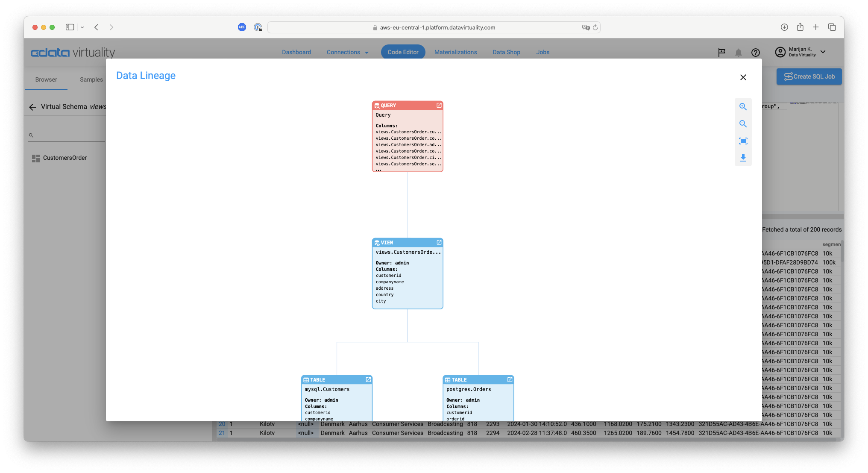Fit the lineage diagram to screen
Image resolution: width=868 pixels, height=473 pixels.
[x=743, y=141]
